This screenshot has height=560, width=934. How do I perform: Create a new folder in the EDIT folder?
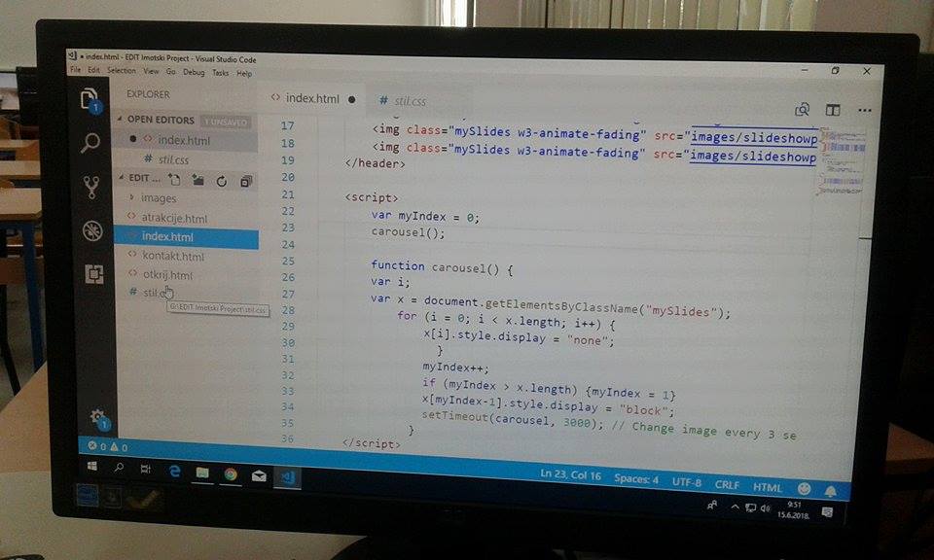pos(198,180)
